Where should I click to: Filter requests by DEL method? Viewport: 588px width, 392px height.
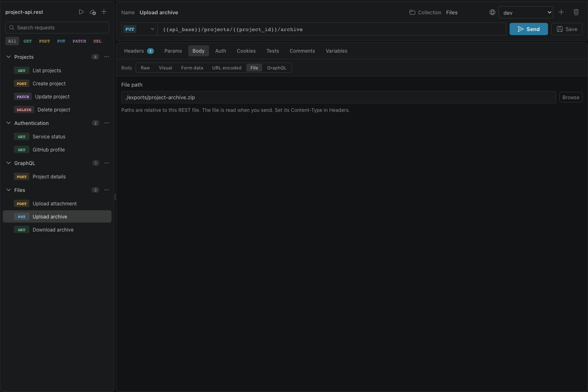point(98,41)
